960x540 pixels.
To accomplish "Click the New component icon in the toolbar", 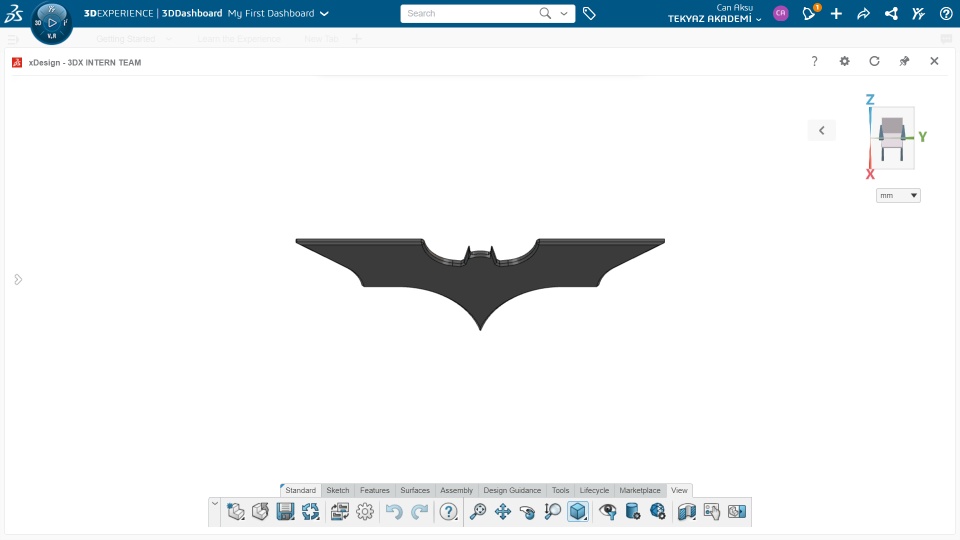I will (x=236, y=511).
